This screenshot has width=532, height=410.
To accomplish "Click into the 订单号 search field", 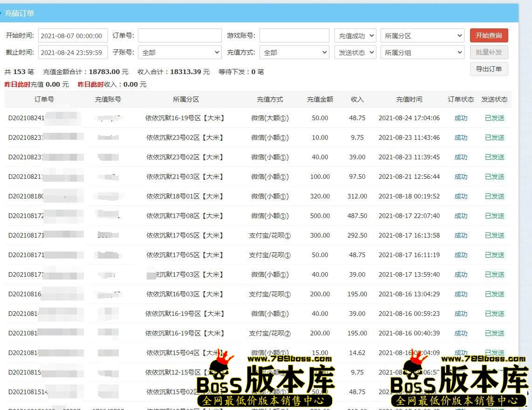I will [x=179, y=36].
